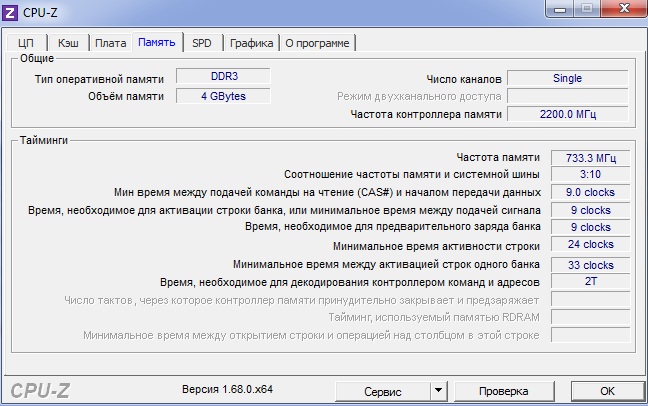
Task: Click the 33 clocks value
Action: (x=591, y=265)
